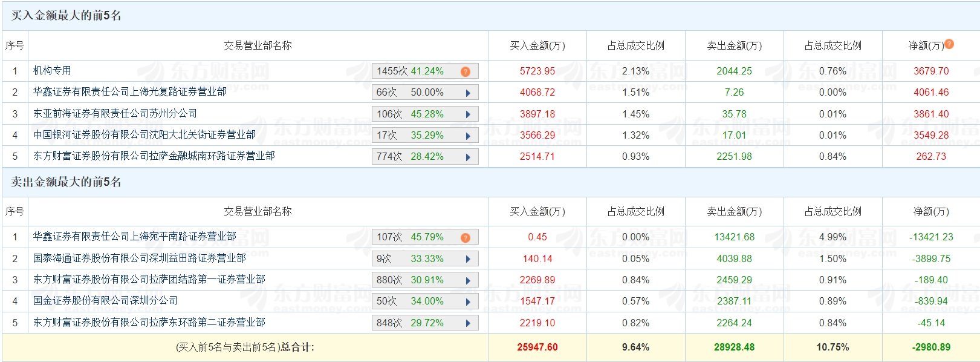Open 国泰海通证券股份有限公司深圳益田路证券营业部 link
This screenshot has width=980, height=362.
pos(140,258)
